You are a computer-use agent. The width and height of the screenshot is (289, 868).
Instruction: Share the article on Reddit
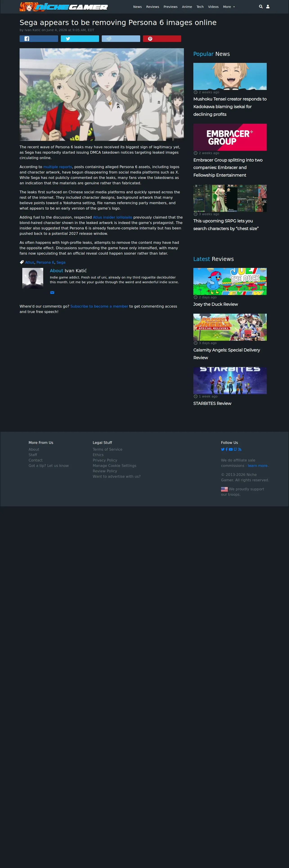(121, 39)
